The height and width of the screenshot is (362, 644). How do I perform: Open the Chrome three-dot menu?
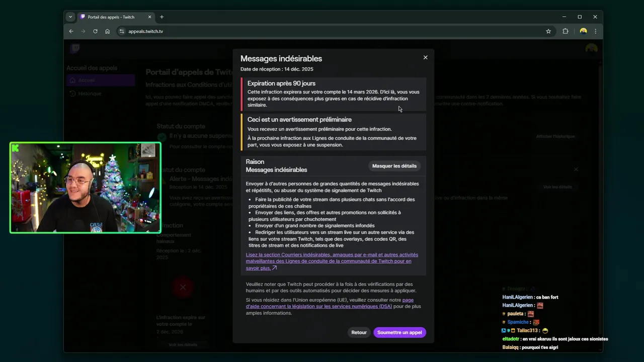click(596, 31)
